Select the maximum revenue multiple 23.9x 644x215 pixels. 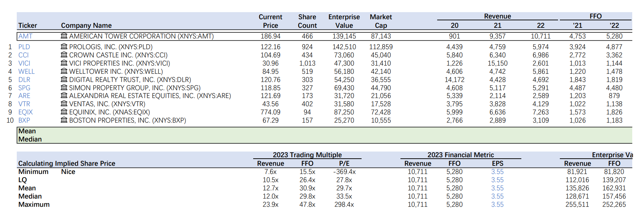coord(271,205)
